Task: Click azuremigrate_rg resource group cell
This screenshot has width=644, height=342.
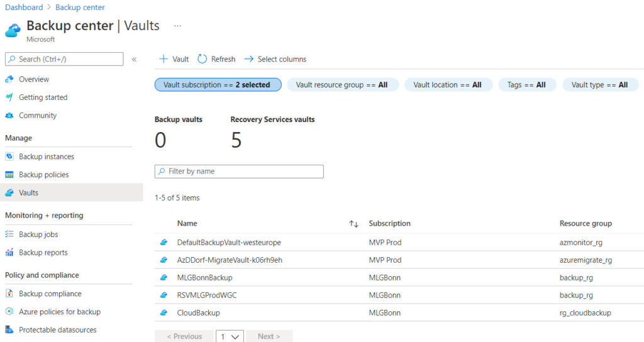Action: tap(586, 260)
